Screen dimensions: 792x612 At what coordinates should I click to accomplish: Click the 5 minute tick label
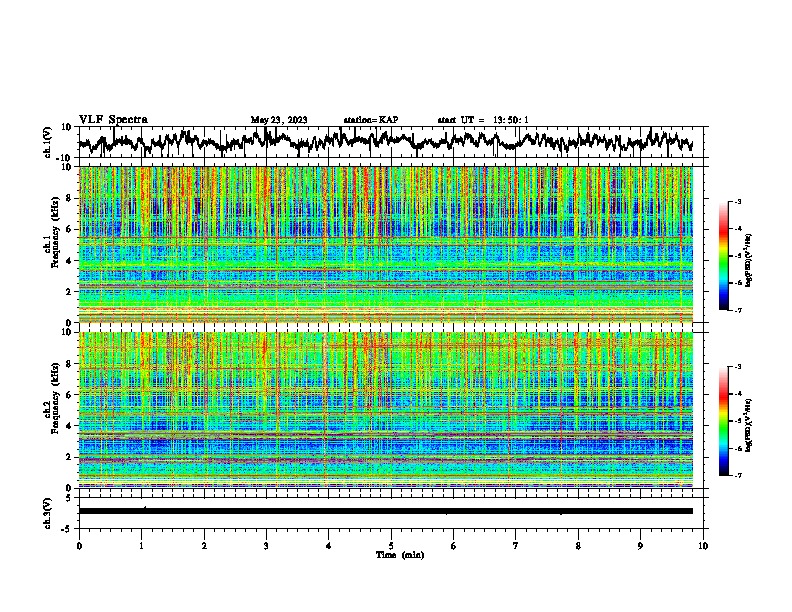coord(391,546)
